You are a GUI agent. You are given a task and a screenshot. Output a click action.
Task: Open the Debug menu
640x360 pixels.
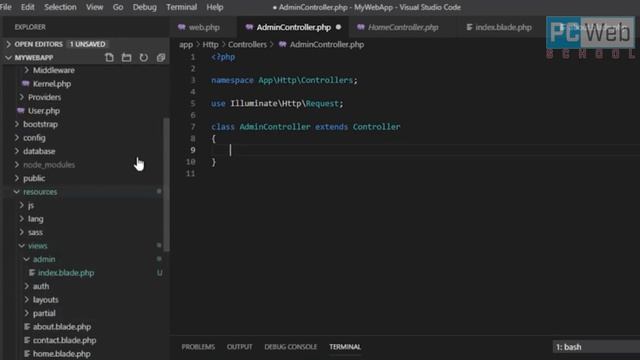[144, 7]
